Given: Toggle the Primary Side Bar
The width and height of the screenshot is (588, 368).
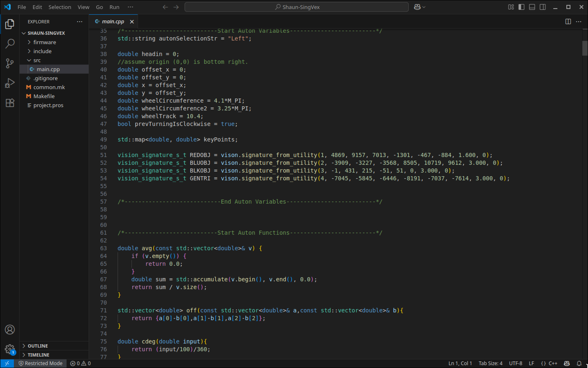Looking at the screenshot, I should [x=521, y=7].
